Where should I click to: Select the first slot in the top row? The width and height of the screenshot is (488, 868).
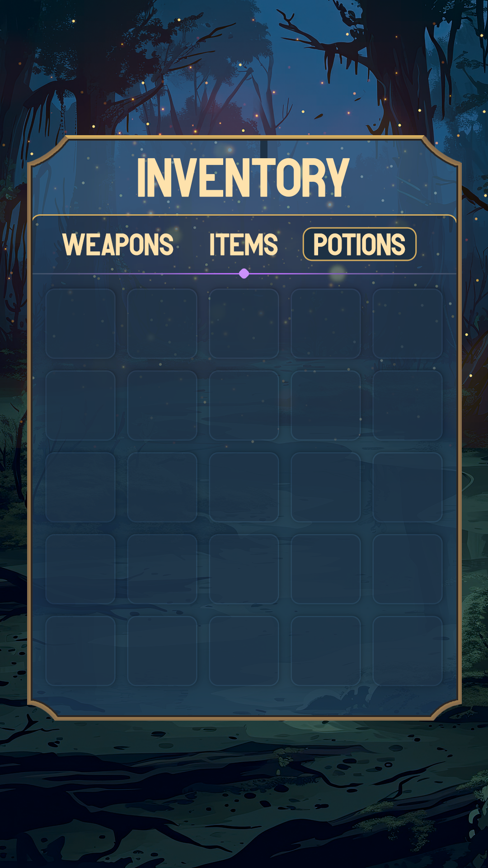[x=80, y=324]
